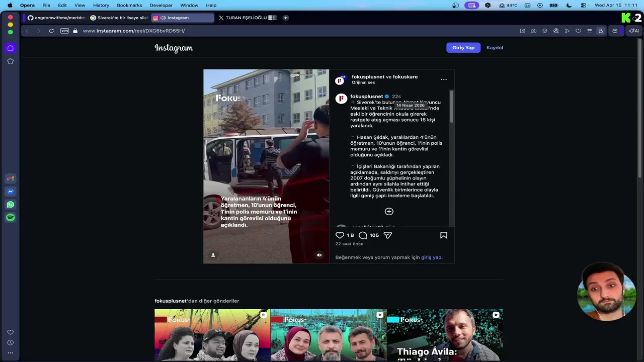Click the site security padlock icon
Screen dimensions: 644x362
pyautogui.click(x=75, y=31)
